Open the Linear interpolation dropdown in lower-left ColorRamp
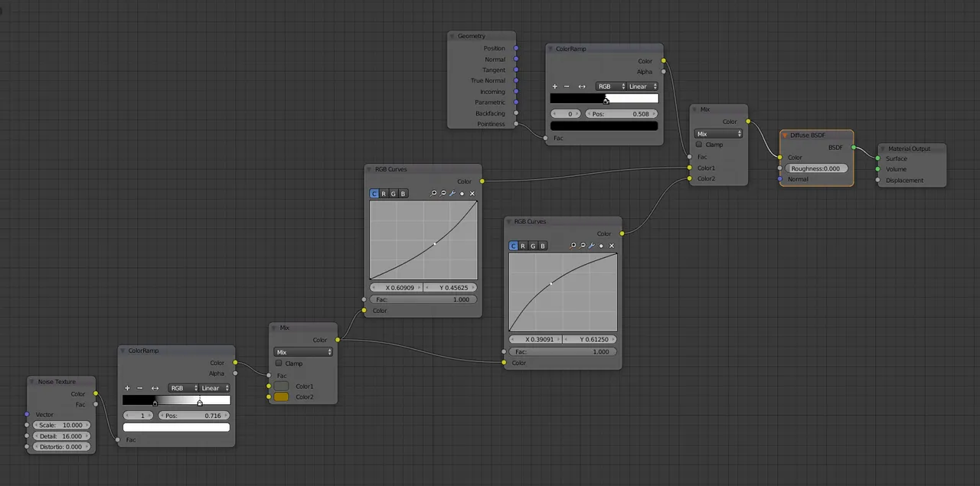This screenshot has width=980, height=486. coord(215,388)
